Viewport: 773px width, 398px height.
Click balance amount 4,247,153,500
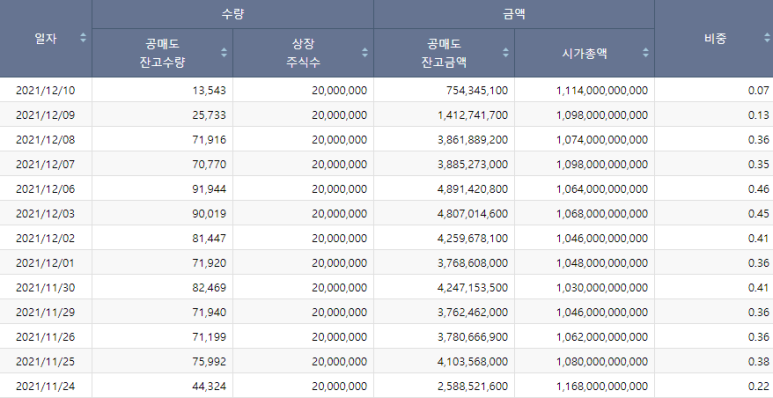472,288
